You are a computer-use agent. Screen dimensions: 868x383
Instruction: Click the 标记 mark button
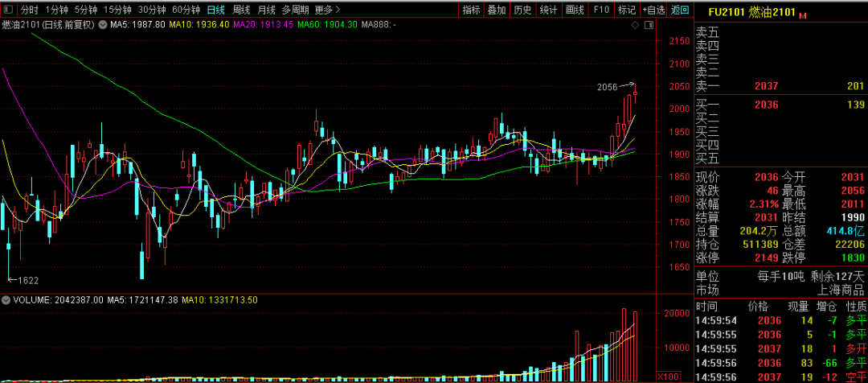627,10
